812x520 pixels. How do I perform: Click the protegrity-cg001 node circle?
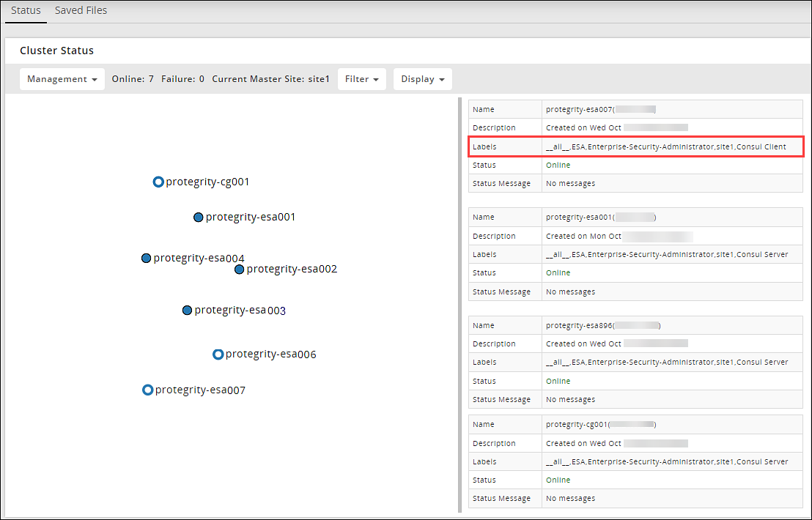tap(158, 182)
